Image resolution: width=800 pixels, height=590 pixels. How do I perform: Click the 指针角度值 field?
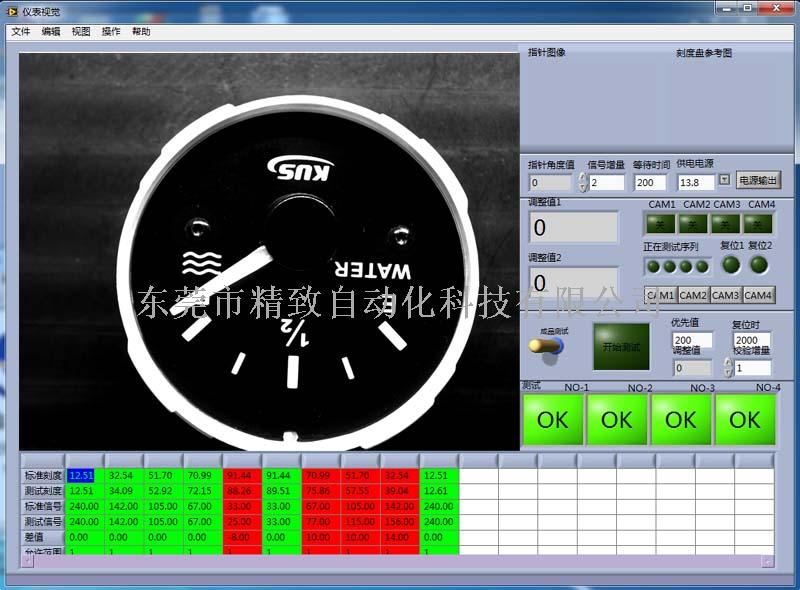[x=551, y=182]
